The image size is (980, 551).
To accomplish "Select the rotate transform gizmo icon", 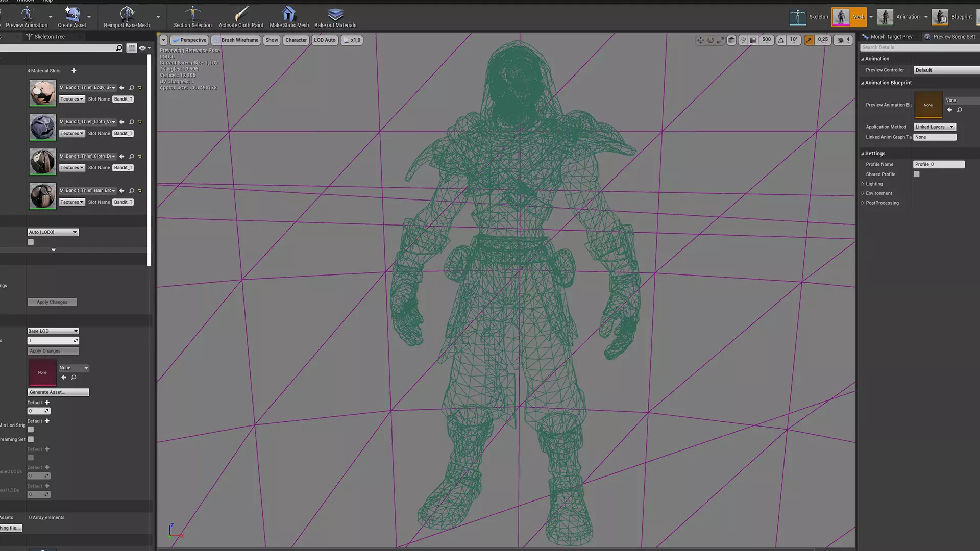I will [x=710, y=40].
